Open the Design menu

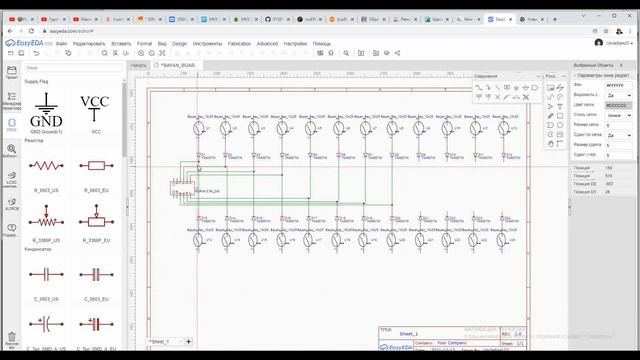[179, 44]
